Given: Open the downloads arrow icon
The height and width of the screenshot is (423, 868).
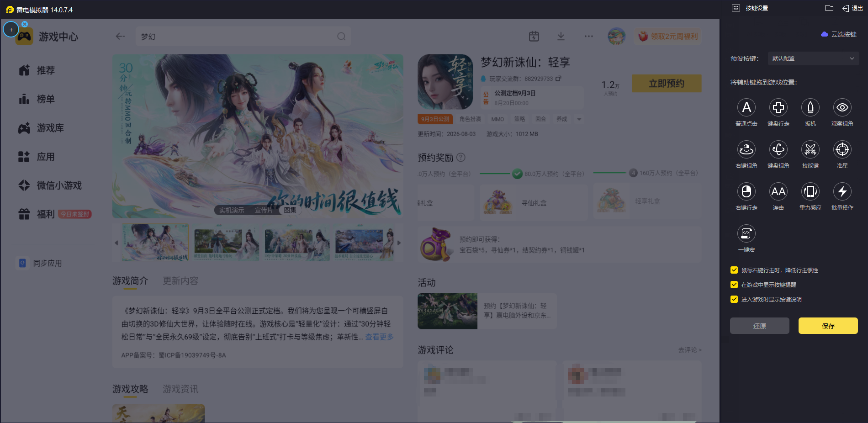Looking at the screenshot, I should tap(561, 36).
